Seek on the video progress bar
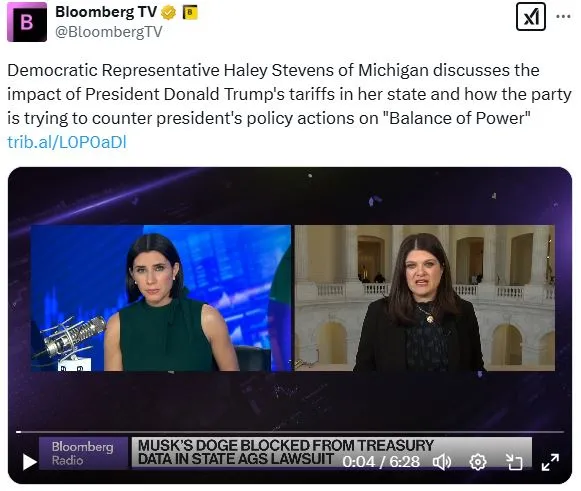Viewport: 581px width, 491px height. click(290, 432)
